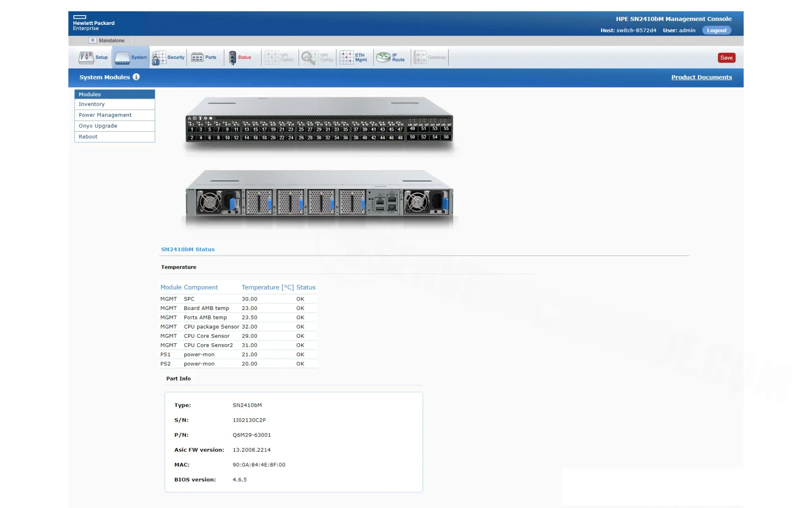Open the Status traffic light icon
812x508 pixels.
pos(233,58)
